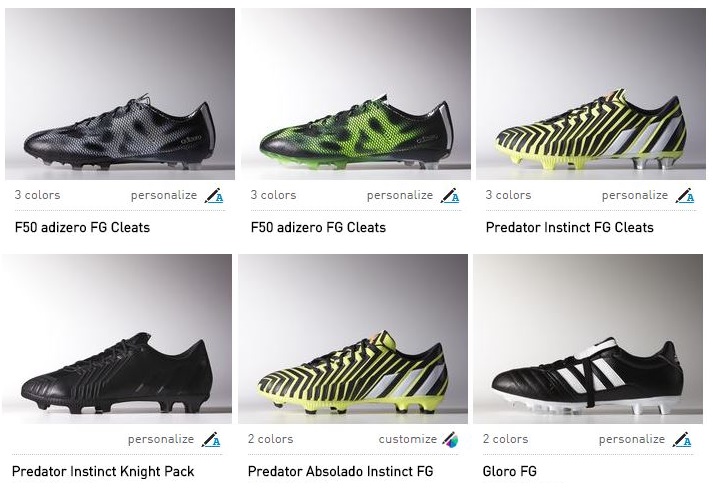Click the customize color icon for Predator Absolado
This screenshot has height=492, width=713.
[x=452, y=440]
